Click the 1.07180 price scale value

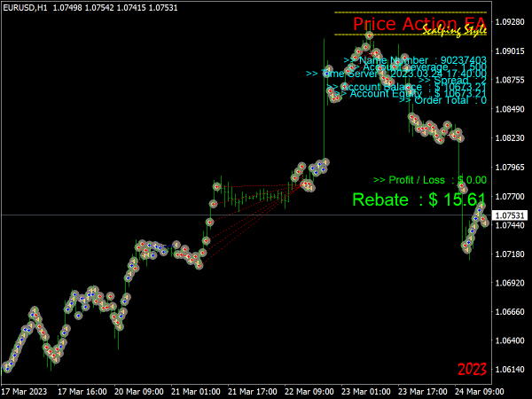[x=510, y=254]
